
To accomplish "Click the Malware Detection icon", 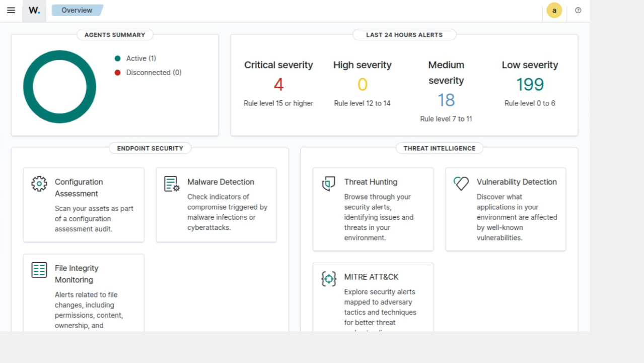I will pos(172,184).
